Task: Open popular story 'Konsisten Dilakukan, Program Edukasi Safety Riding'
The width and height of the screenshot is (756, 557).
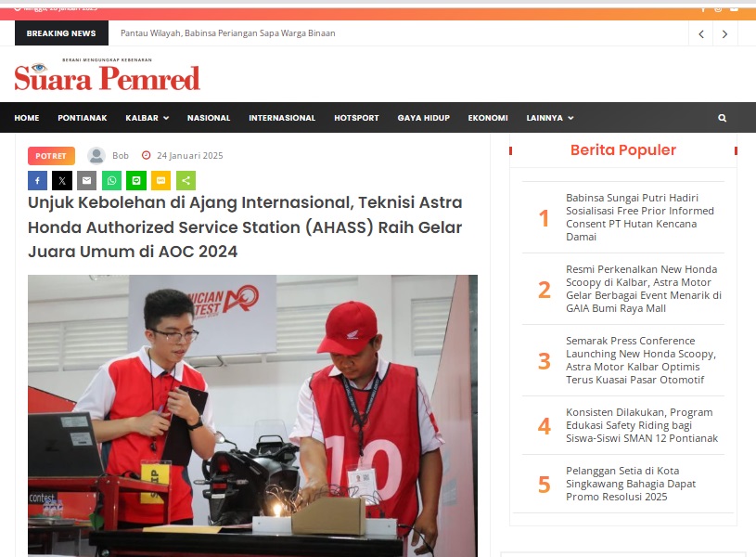Action: click(x=642, y=425)
